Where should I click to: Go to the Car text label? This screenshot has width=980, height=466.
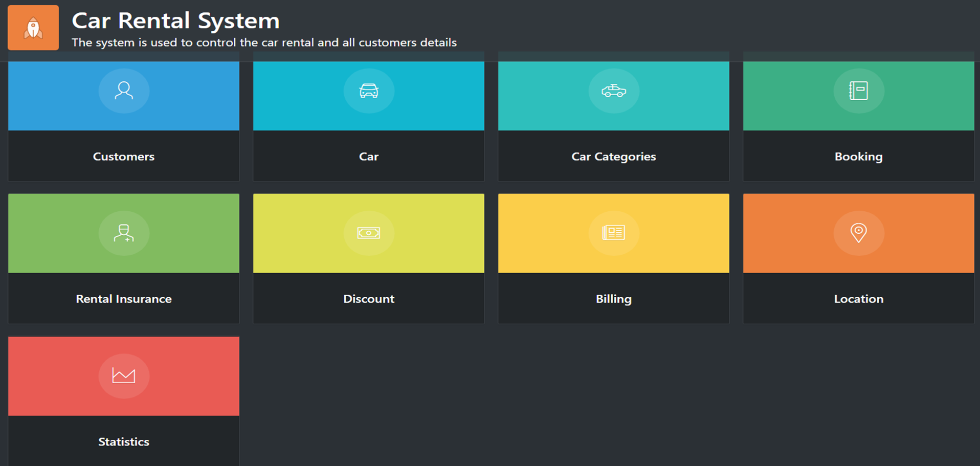pyautogui.click(x=369, y=157)
